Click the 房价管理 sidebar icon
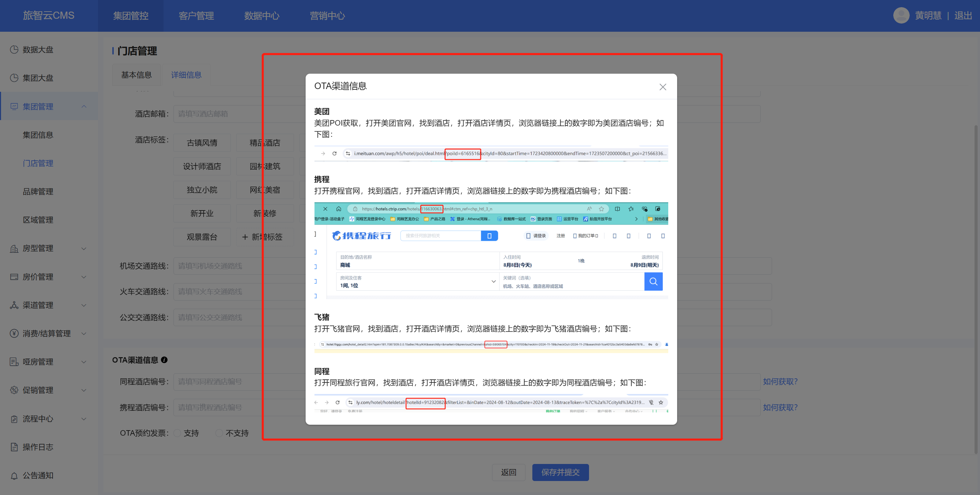The width and height of the screenshot is (980, 495). 14,277
